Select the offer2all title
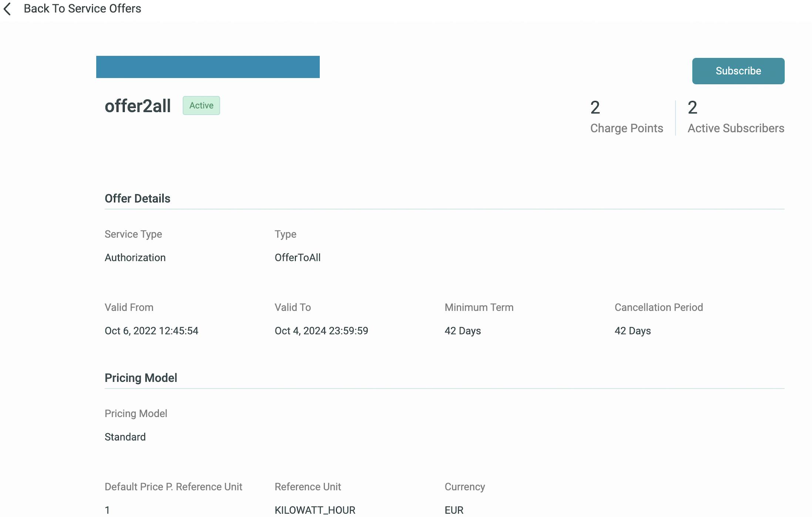812x517 pixels. pyautogui.click(x=138, y=106)
